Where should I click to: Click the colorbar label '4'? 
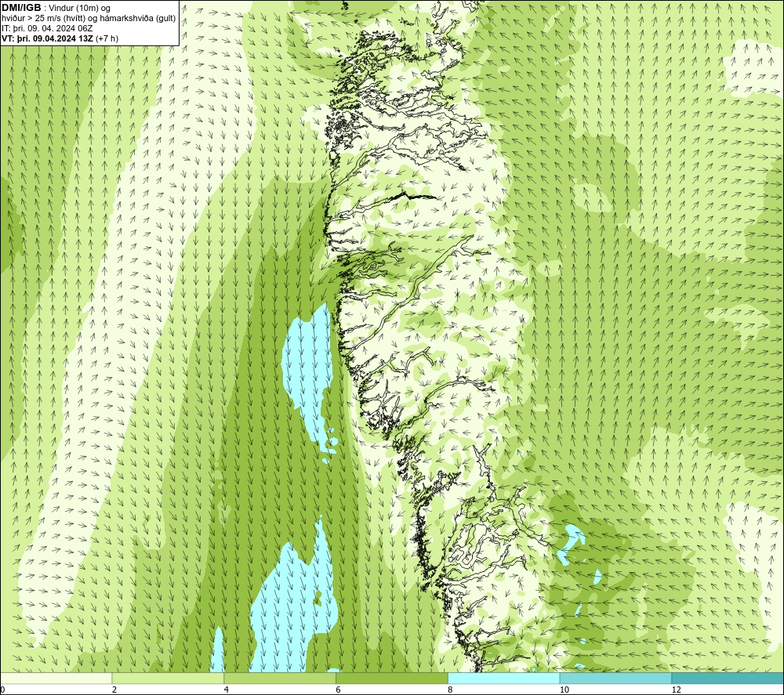click(x=227, y=690)
